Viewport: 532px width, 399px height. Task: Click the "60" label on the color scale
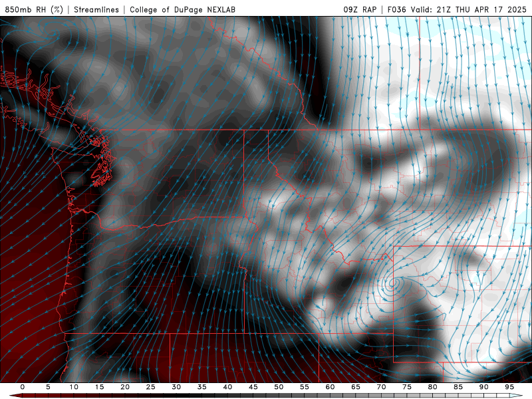330,387
